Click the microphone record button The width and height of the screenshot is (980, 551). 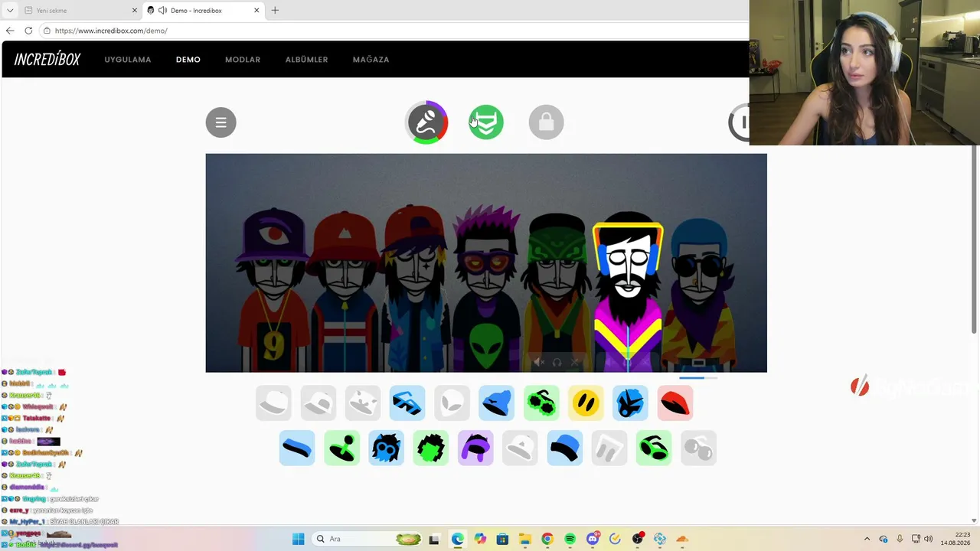pos(426,122)
